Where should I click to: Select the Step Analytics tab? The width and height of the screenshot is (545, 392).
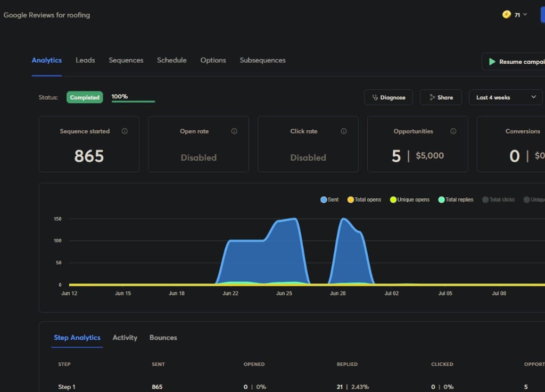pos(77,338)
